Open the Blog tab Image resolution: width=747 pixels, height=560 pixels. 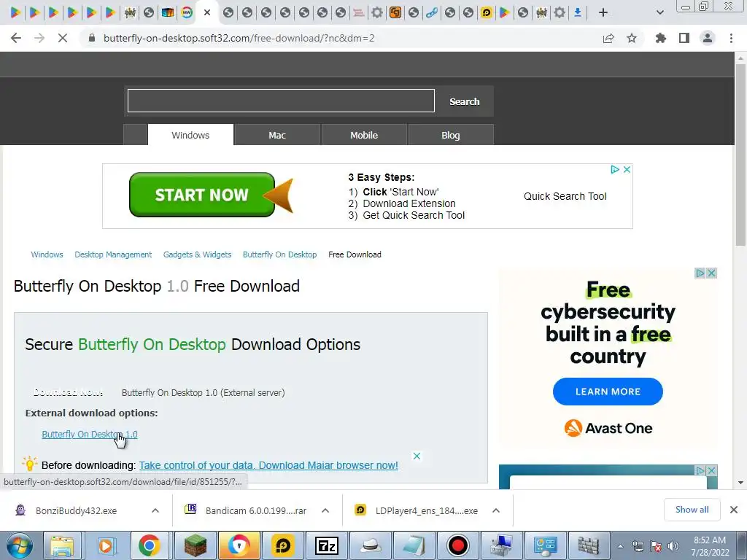click(x=451, y=135)
